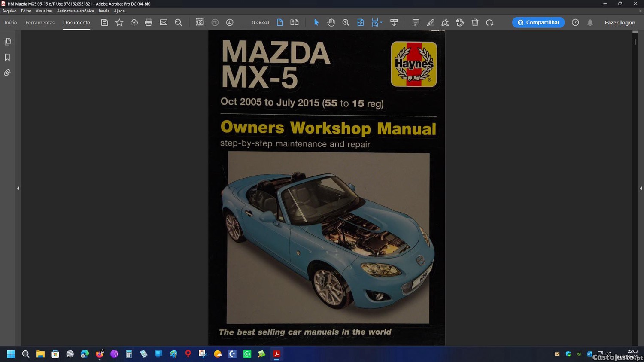Delete with the trash can icon

pyautogui.click(x=475, y=22)
